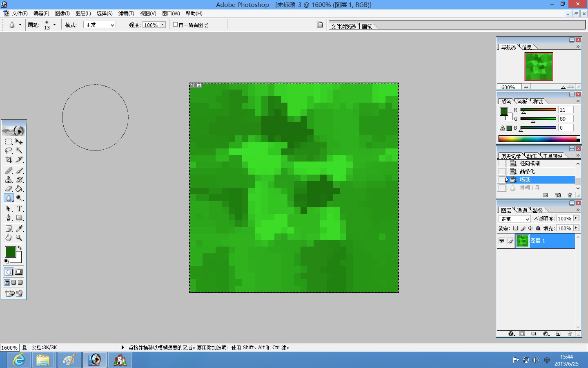The image size is (588, 368).
Task: Select the Clone Stamp tool
Action: 9,180
